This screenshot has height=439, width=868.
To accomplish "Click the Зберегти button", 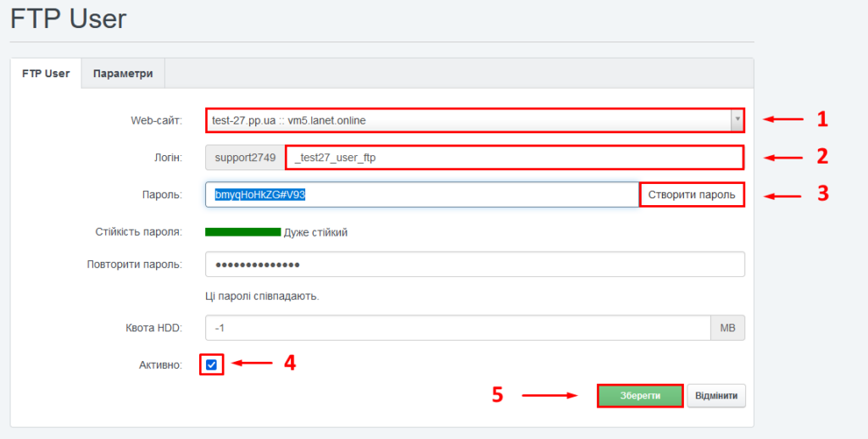I will (x=640, y=396).
